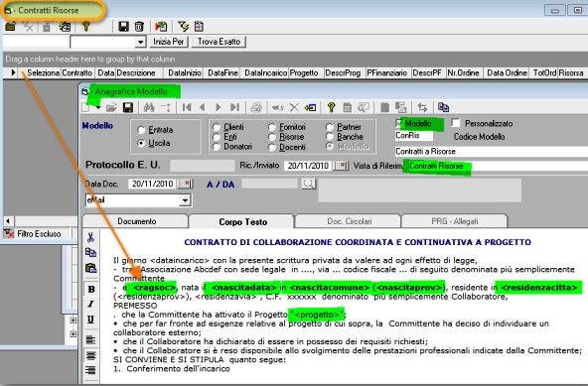This screenshot has height=386, width=588.
Task: Select the Banche radio button
Action: point(330,137)
